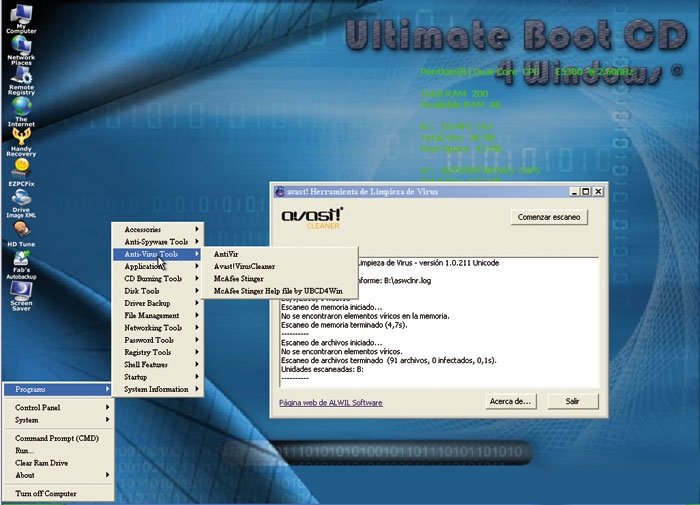Expand the File Management submenu

(158, 315)
